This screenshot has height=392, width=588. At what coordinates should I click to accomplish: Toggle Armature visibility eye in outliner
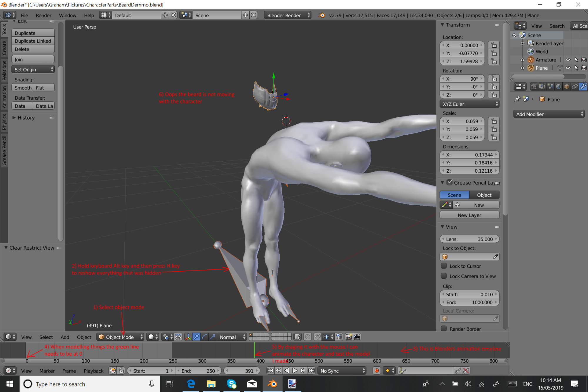[x=568, y=60]
